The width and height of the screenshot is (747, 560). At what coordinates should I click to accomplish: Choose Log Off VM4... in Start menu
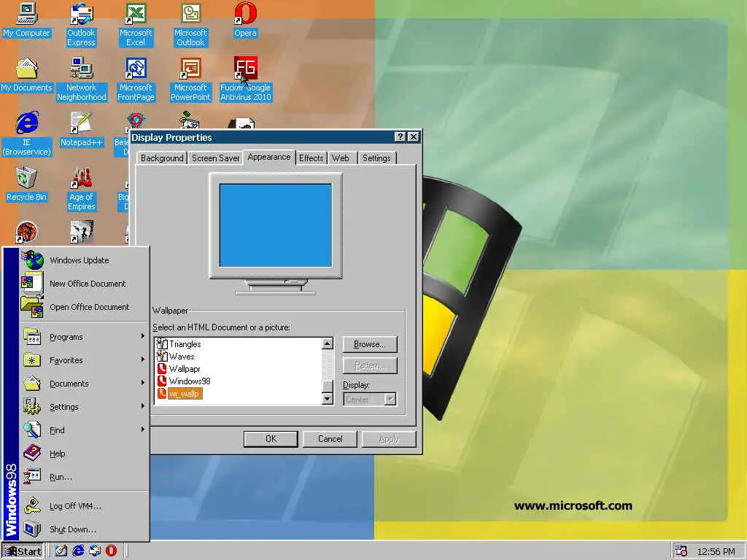85,506
